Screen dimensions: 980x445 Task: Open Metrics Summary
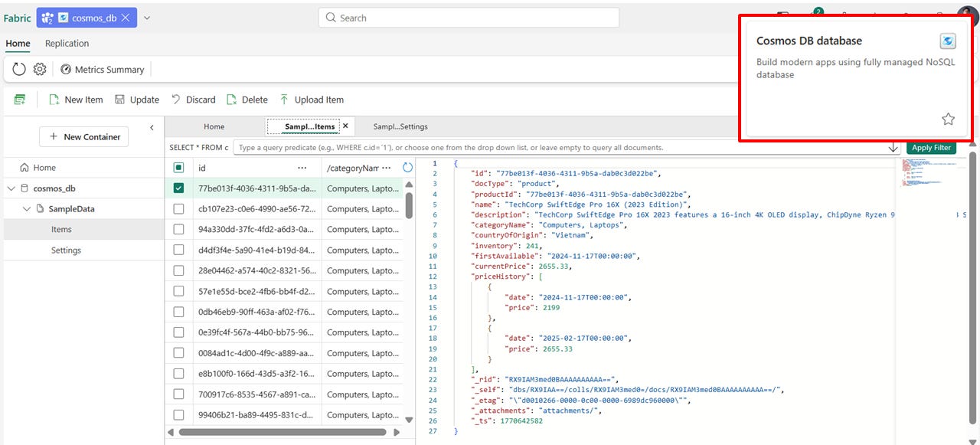click(103, 69)
